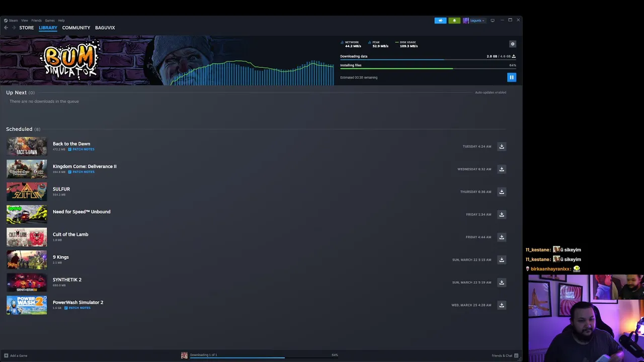Screen dimensions: 644x362
Task: Open Kingdom Come: Deliverance II patch notes
Action: point(82,172)
